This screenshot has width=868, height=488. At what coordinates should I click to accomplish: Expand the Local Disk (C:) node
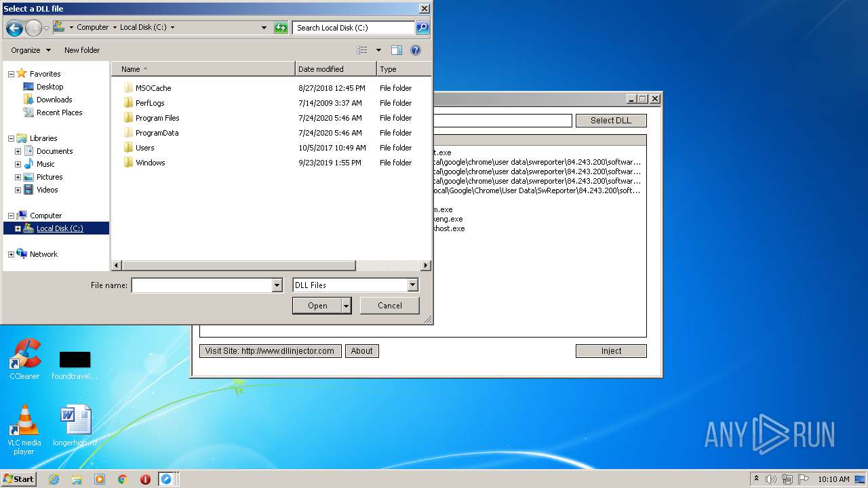pos(18,228)
